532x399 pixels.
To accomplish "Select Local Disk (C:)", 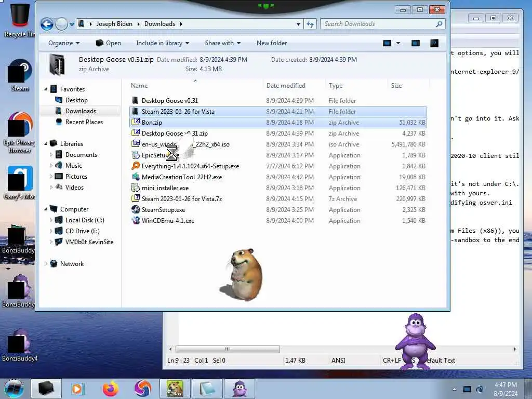I will [85, 220].
